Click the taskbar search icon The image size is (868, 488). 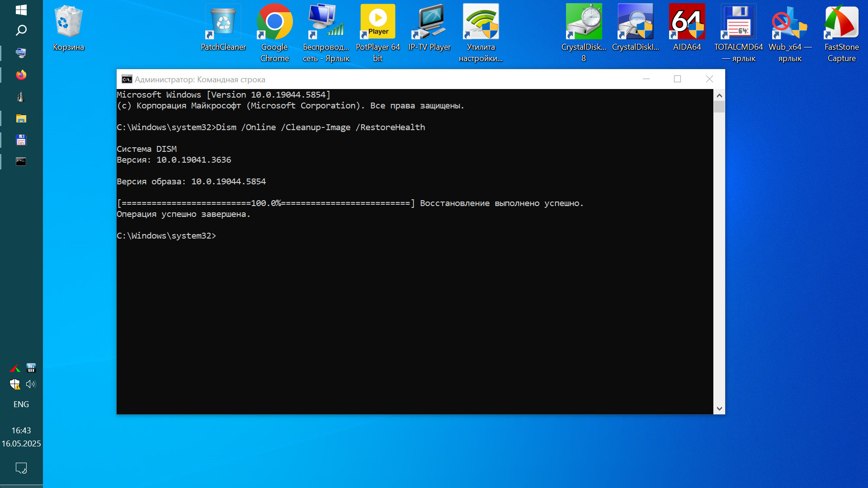(x=21, y=31)
